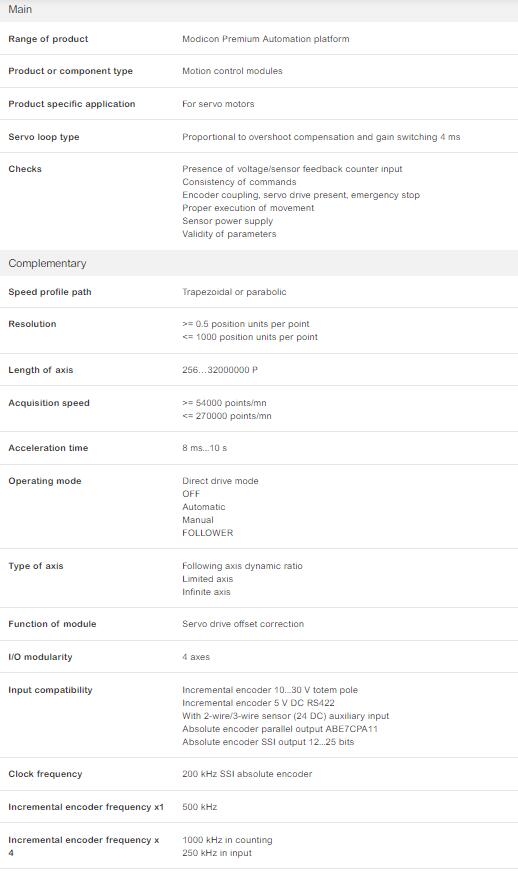Click the Resolution row label
The height and width of the screenshot is (871, 518).
(32, 324)
